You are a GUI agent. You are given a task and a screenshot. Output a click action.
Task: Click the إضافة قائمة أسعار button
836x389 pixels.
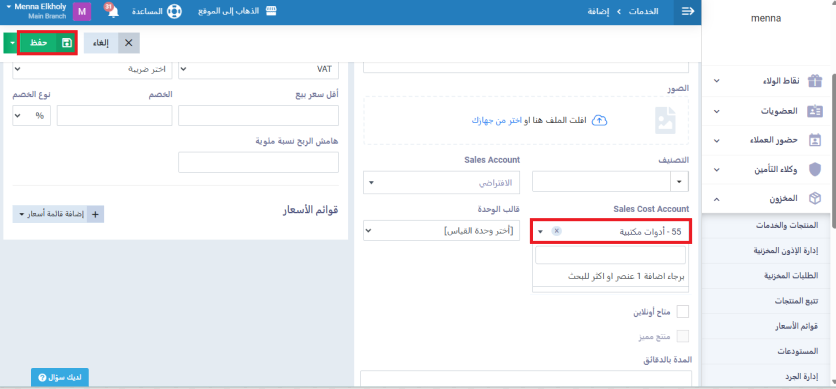(x=58, y=214)
